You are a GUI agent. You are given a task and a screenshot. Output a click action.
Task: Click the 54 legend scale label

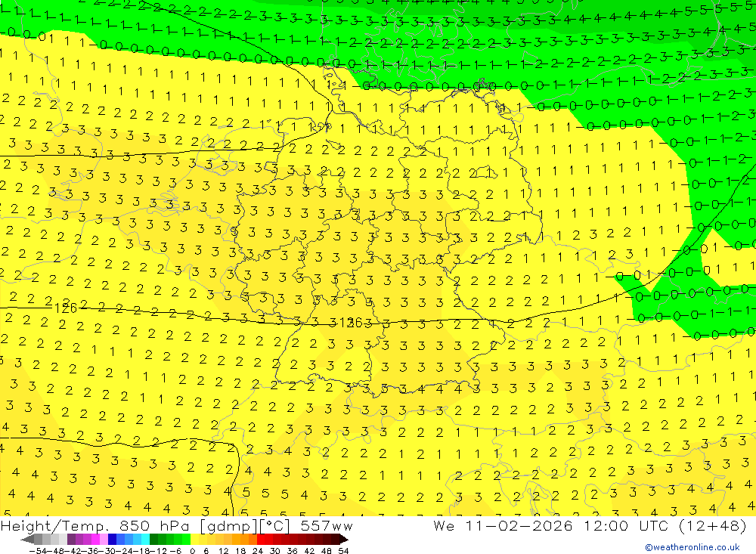point(343,551)
